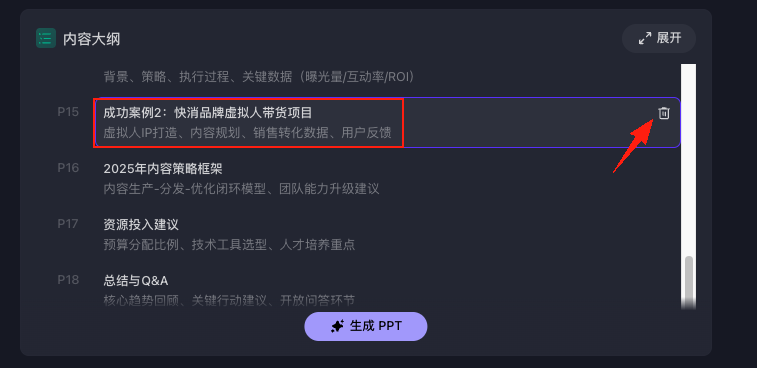Select the 总结与Q&A heading
The image size is (757, 368).
click(x=136, y=281)
